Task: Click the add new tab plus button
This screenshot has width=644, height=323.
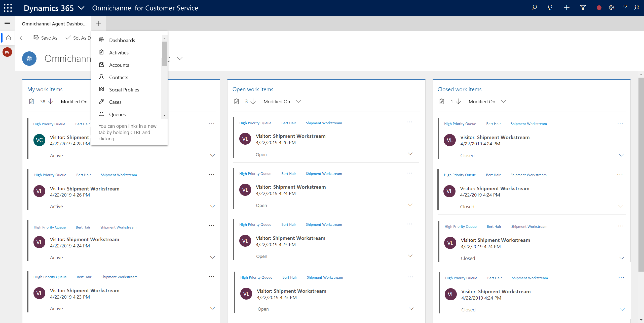Action: coord(98,23)
